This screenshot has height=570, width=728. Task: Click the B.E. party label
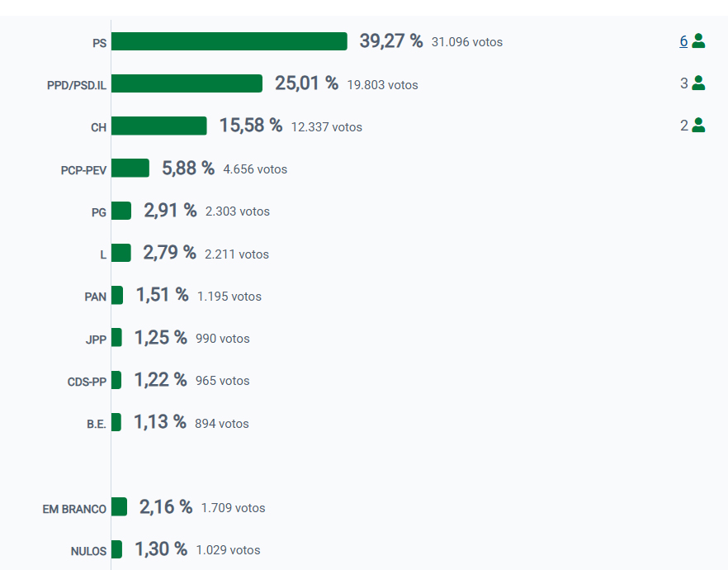(x=97, y=425)
